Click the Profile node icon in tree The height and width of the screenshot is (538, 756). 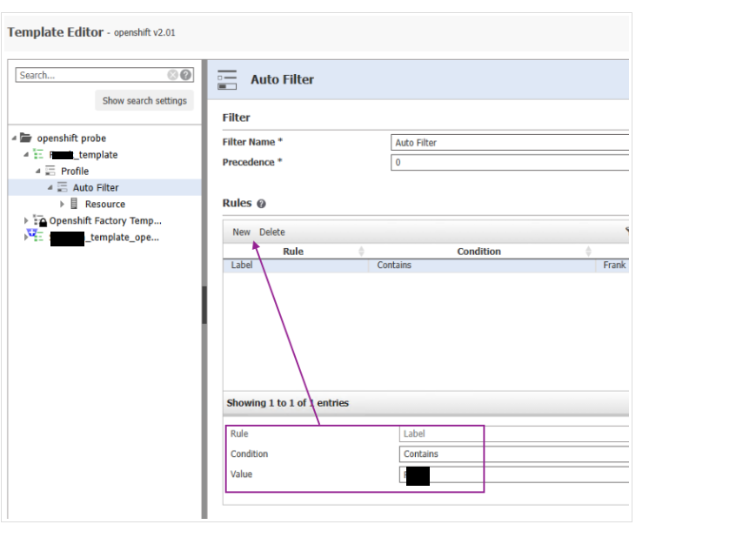pyautogui.click(x=50, y=171)
